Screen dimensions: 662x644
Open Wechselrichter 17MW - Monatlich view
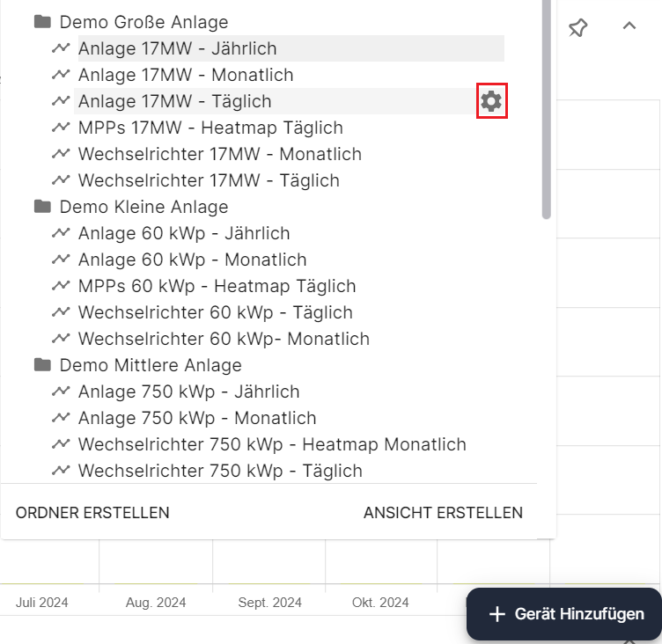click(219, 154)
